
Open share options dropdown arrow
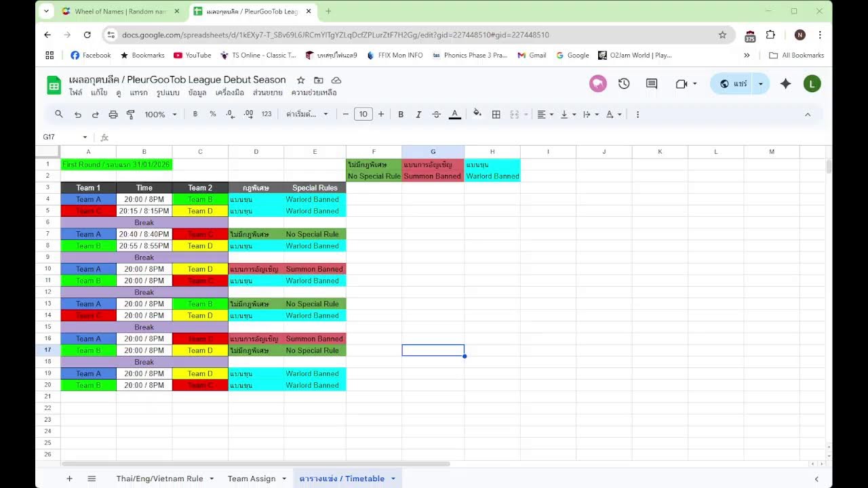tap(761, 83)
